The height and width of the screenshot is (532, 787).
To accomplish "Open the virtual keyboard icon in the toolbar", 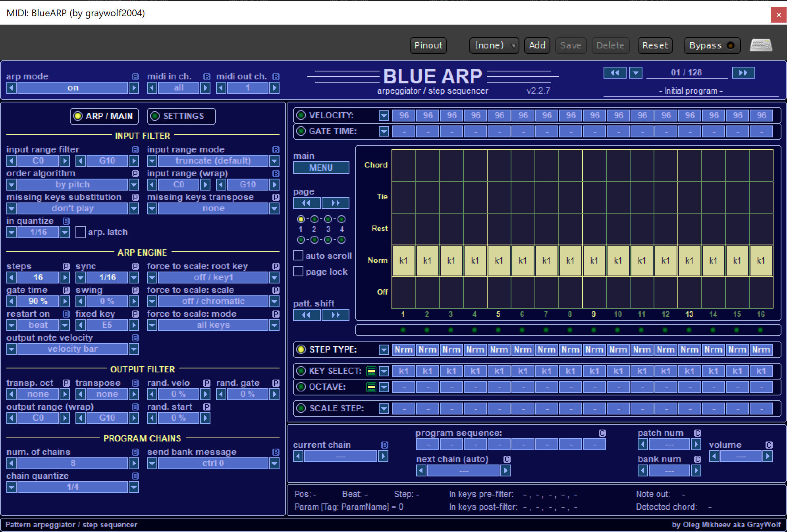I will point(761,45).
